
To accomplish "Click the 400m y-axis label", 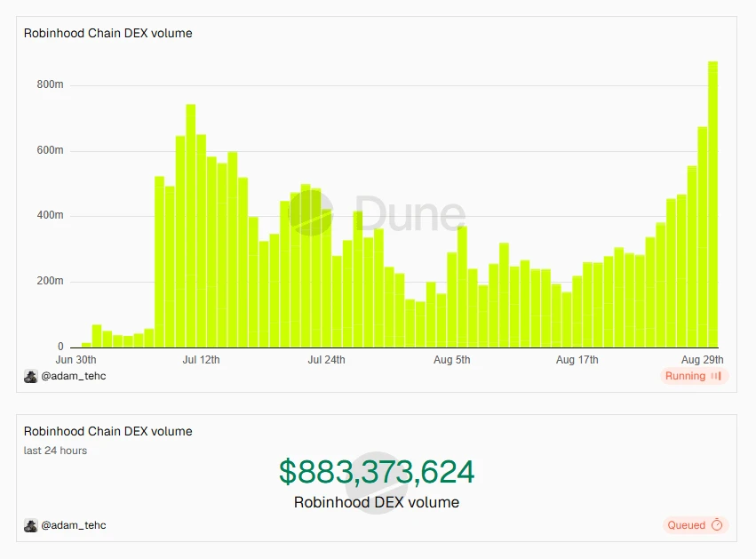I will 50,215.
